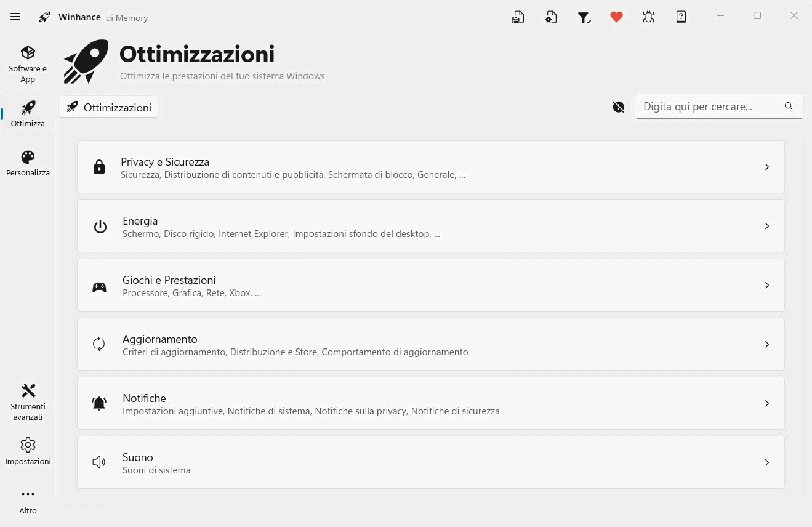Image resolution: width=812 pixels, height=527 pixels.
Task: Open the help documentation icon
Action: (x=681, y=17)
